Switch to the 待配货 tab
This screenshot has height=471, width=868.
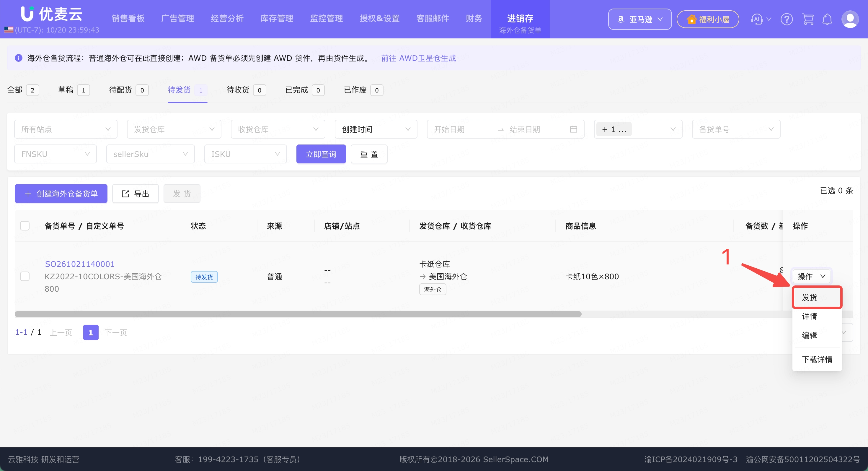129,90
